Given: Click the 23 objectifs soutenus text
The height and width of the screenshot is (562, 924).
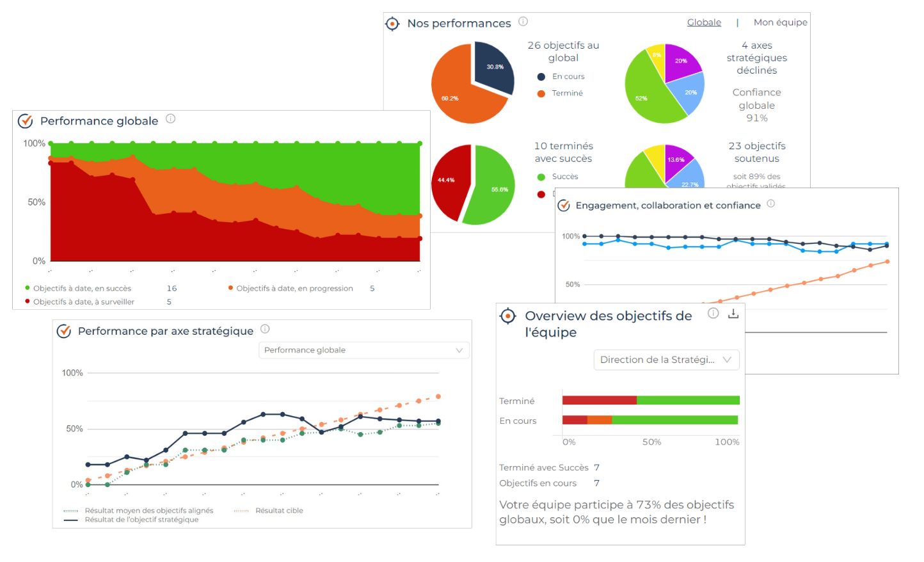Looking at the screenshot, I should [756, 152].
